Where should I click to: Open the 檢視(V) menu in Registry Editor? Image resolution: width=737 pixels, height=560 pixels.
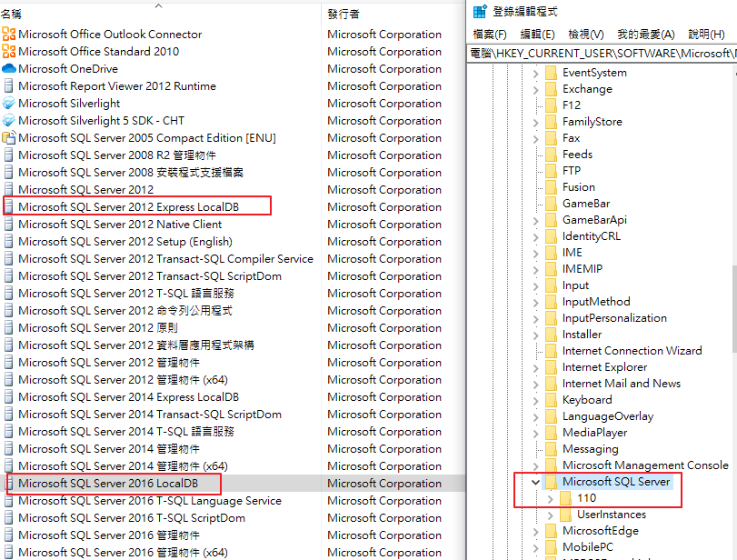[x=585, y=34]
